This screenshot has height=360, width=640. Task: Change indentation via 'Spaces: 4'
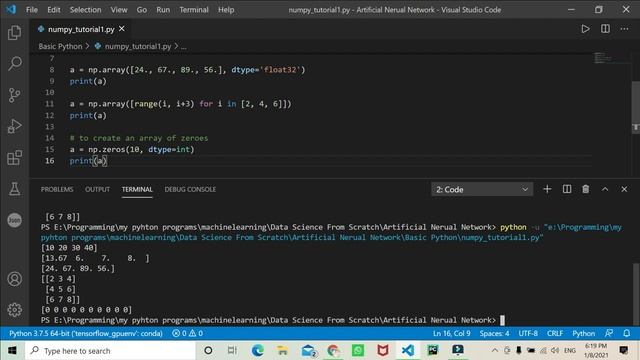[x=494, y=333]
